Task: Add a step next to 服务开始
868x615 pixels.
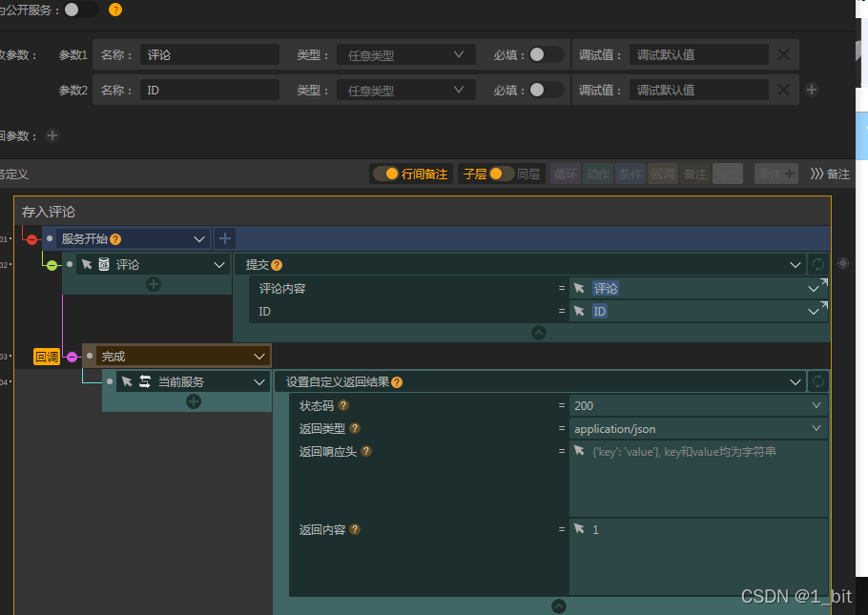Action: pos(224,238)
